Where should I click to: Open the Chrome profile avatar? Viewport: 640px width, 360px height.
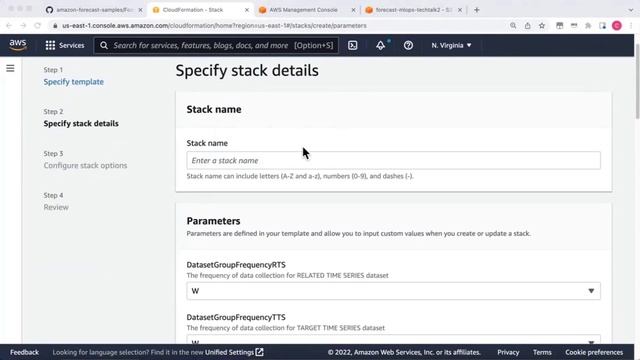click(617, 25)
